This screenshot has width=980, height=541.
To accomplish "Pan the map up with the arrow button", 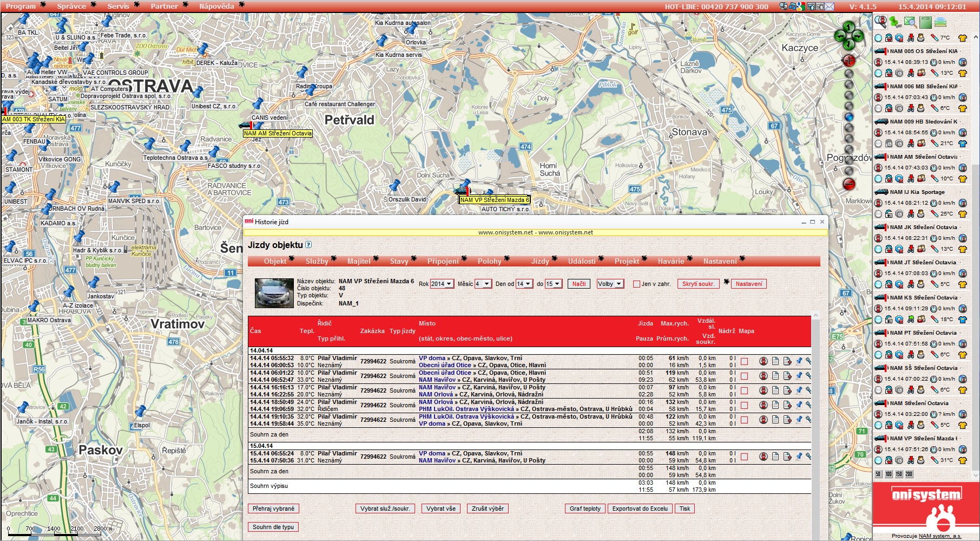I will pos(849,27).
